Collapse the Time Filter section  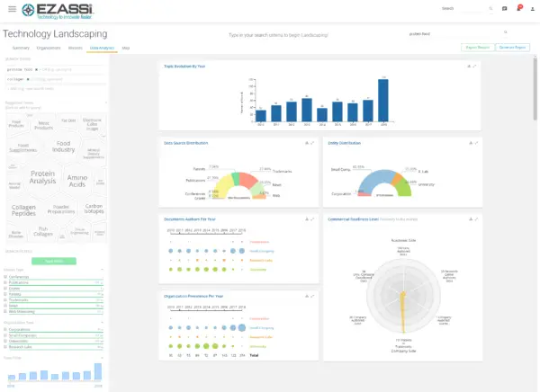[x=103, y=358]
